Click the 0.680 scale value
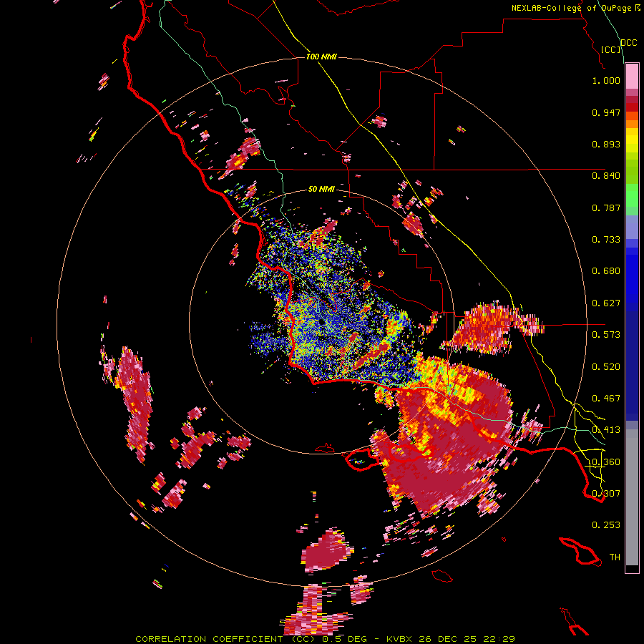Image resolution: width=644 pixels, height=644 pixels. 606,271
